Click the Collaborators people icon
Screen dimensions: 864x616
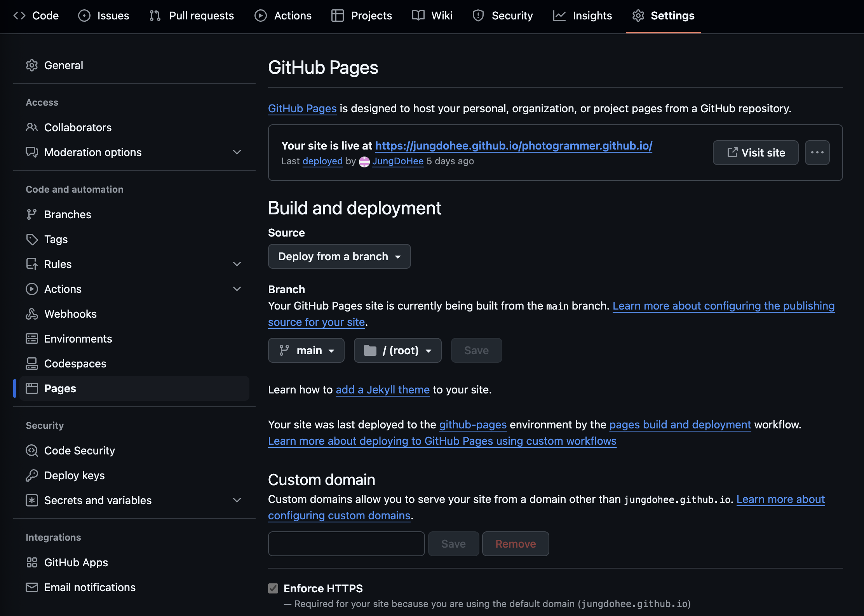click(x=32, y=127)
